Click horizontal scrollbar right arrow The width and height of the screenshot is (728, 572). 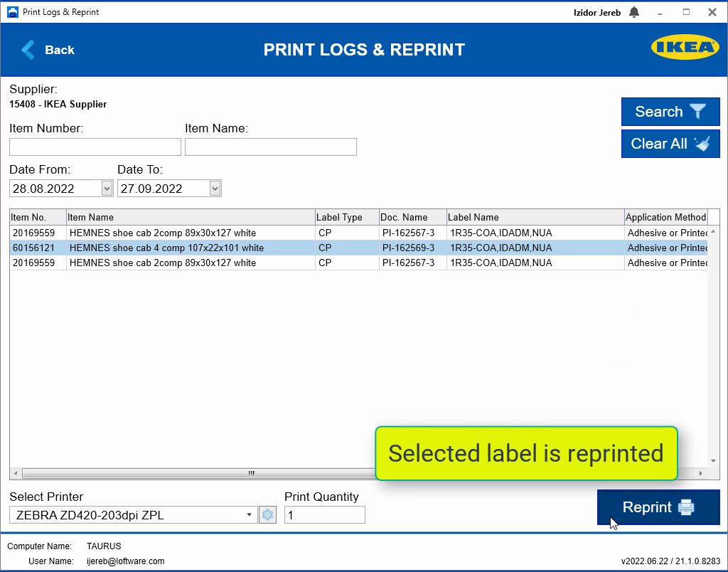(700, 474)
